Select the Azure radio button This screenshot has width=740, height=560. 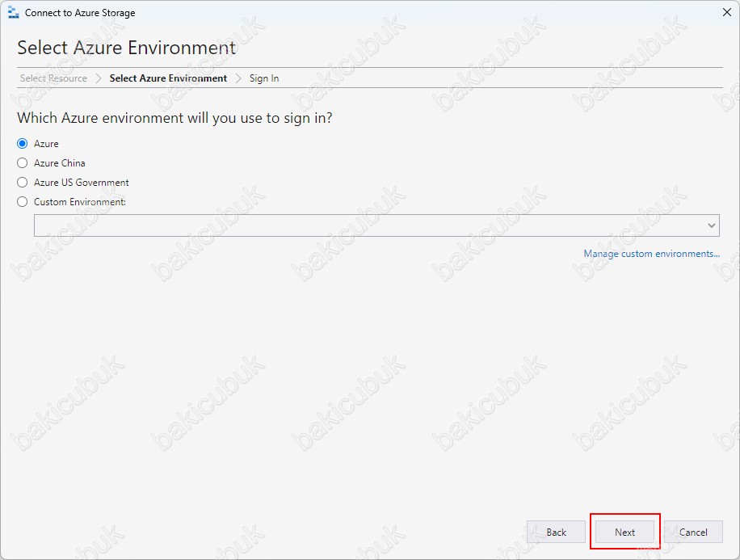pyautogui.click(x=22, y=143)
